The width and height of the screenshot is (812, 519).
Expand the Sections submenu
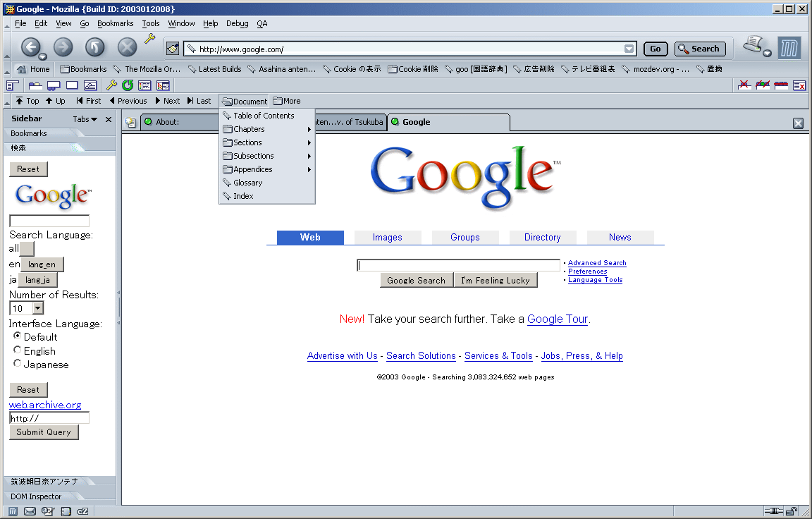[267, 142]
